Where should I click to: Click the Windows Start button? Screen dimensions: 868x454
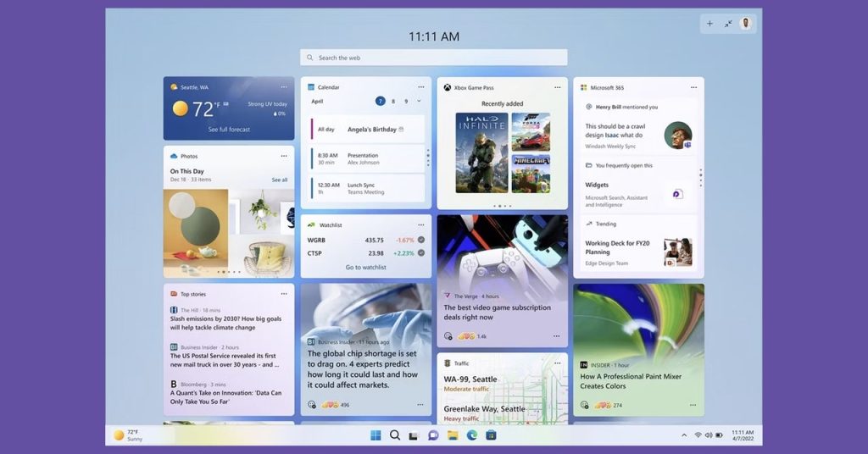[376, 435]
